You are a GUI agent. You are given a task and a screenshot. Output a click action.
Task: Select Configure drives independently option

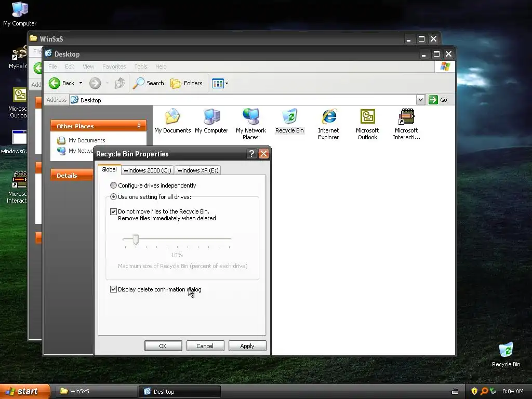click(113, 185)
